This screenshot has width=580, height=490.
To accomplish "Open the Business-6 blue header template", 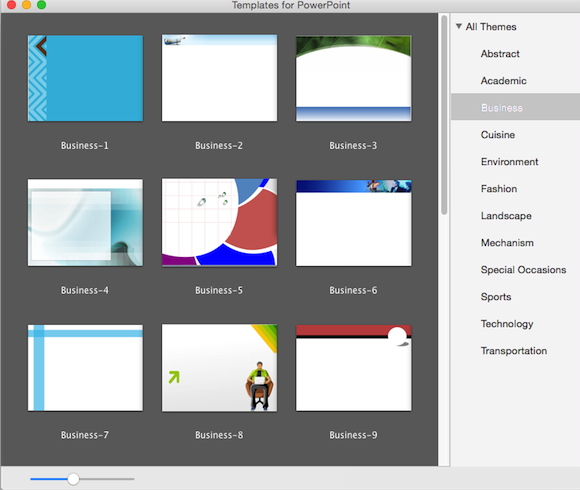I will click(x=354, y=223).
